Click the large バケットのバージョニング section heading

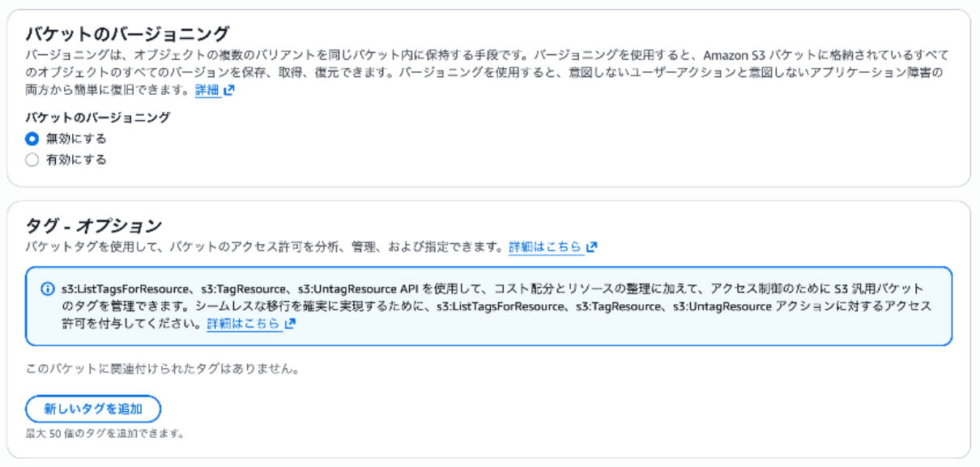[128, 34]
